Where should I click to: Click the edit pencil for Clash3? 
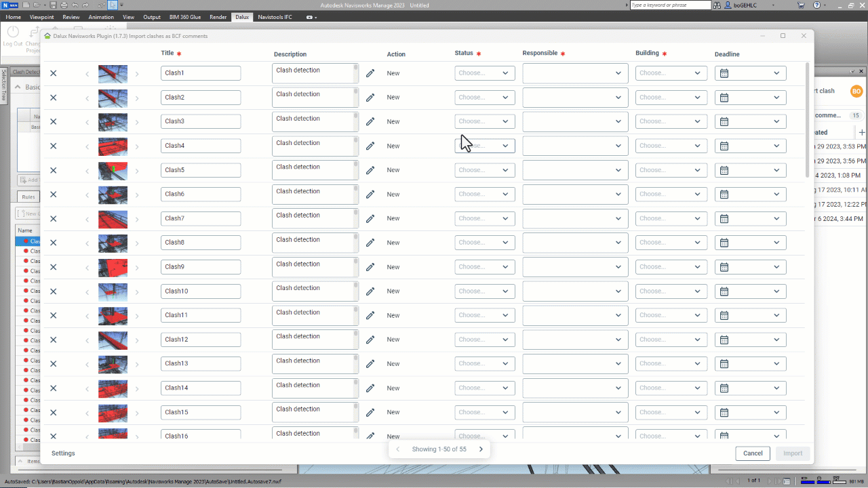(370, 122)
